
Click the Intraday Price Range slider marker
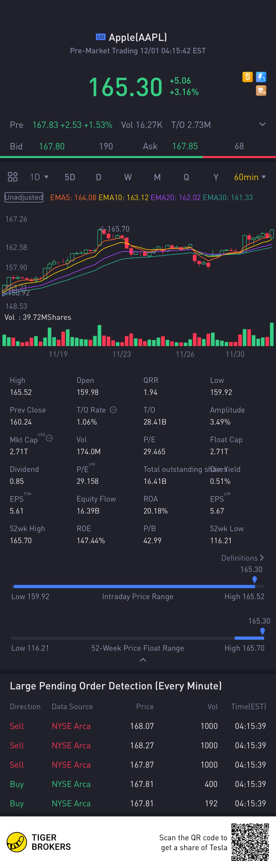pos(255,579)
